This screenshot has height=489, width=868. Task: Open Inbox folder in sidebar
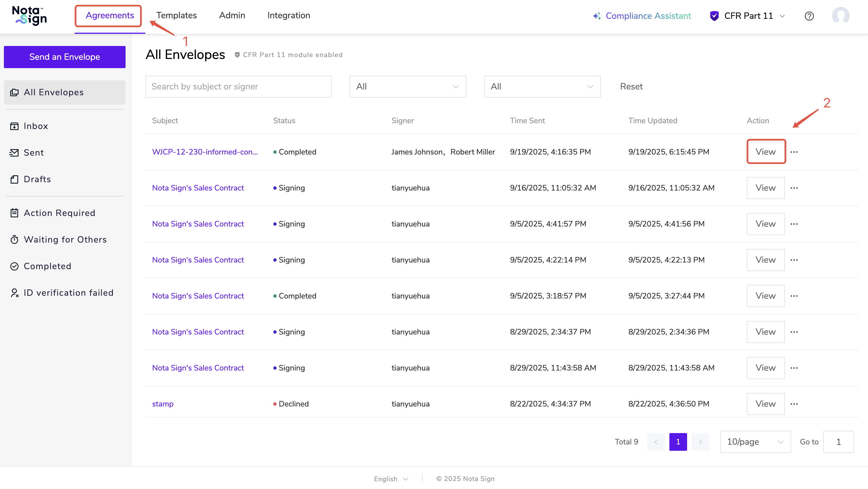point(36,126)
